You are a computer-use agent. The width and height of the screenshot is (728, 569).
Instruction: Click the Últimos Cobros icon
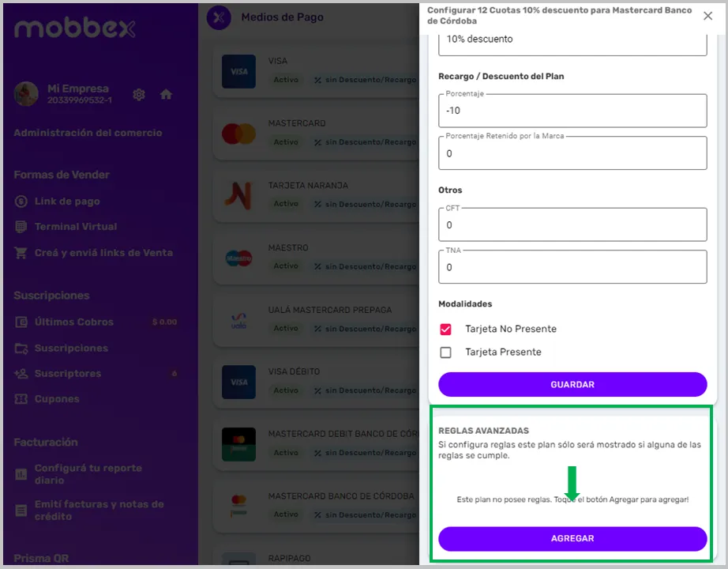pos(21,322)
